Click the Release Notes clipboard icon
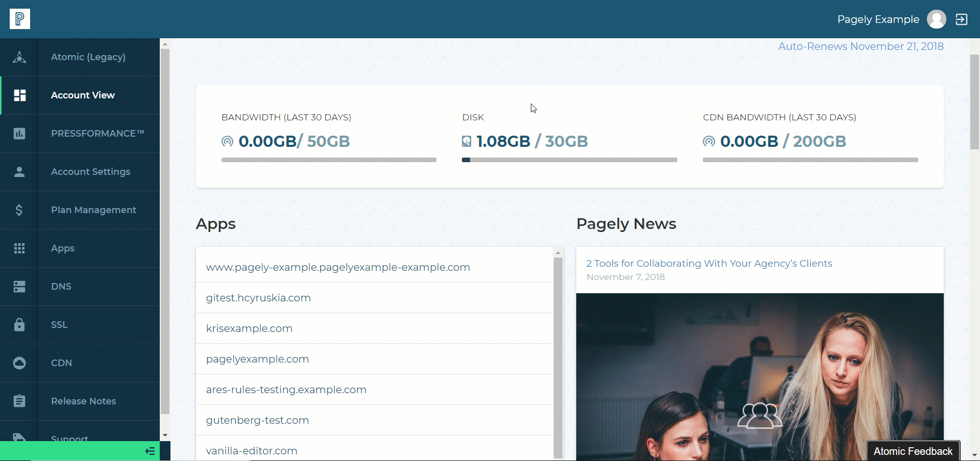 click(19, 401)
